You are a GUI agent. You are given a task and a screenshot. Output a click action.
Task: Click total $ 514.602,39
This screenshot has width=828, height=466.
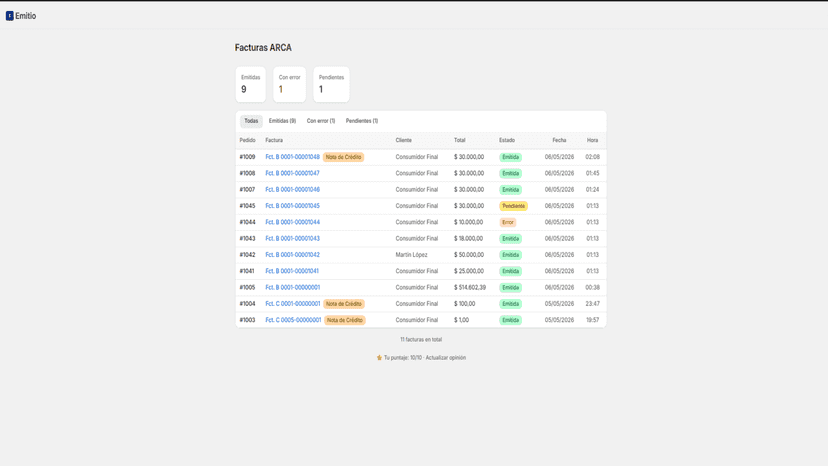click(x=470, y=287)
